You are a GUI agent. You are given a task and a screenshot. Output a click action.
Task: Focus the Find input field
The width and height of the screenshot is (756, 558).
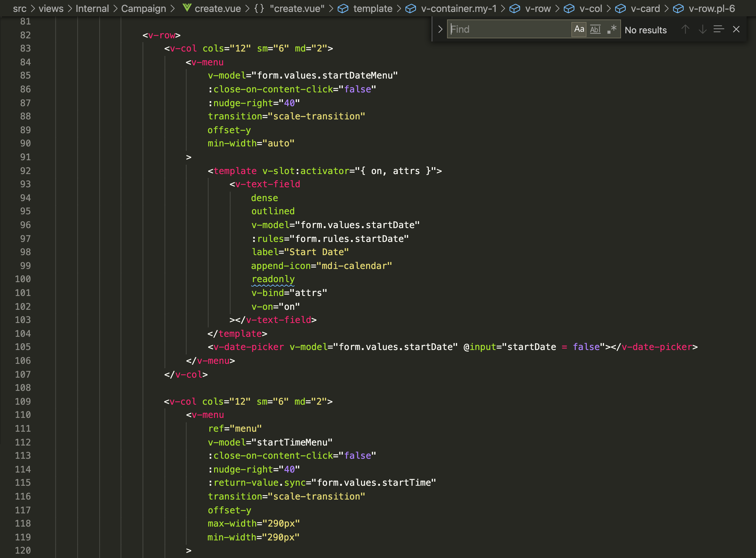510,29
